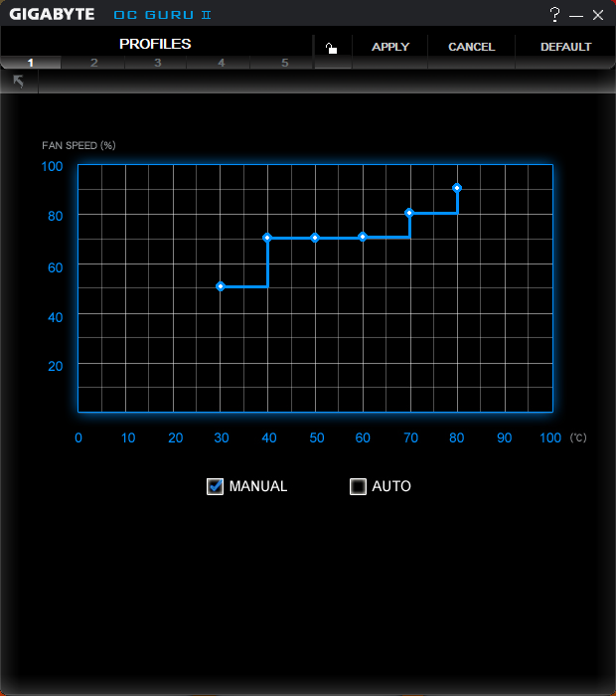Viewport: 616px width, 696px height.
Task: Enable the AUTO fan mode checkbox
Action: pyautogui.click(x=358, y=486)
